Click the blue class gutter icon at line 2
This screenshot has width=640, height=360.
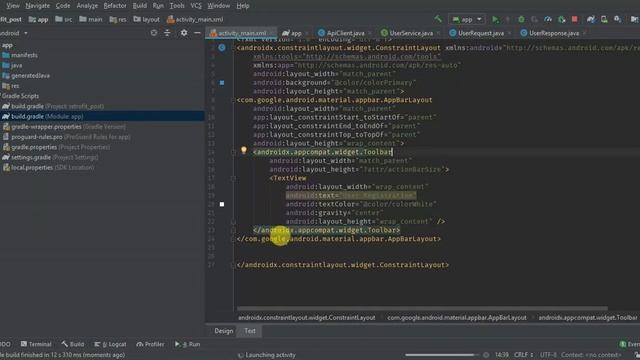(x=222, y=48)
